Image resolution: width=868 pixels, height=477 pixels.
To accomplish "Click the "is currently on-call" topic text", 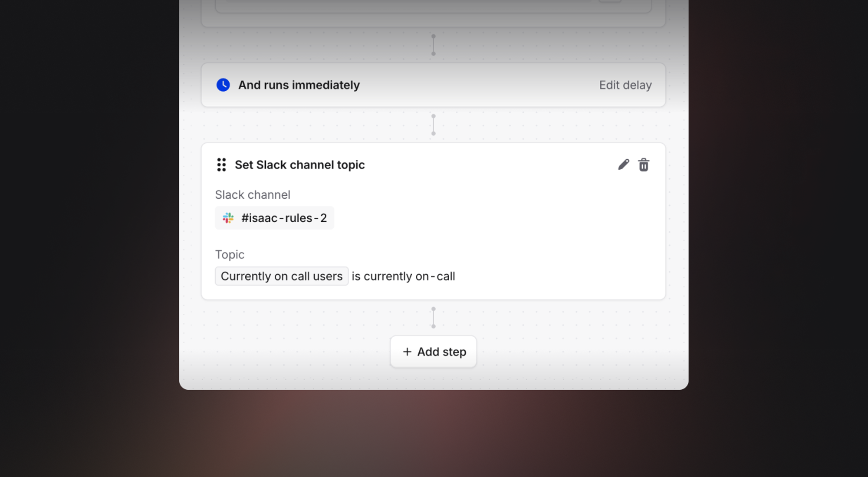I will (403, 276).
